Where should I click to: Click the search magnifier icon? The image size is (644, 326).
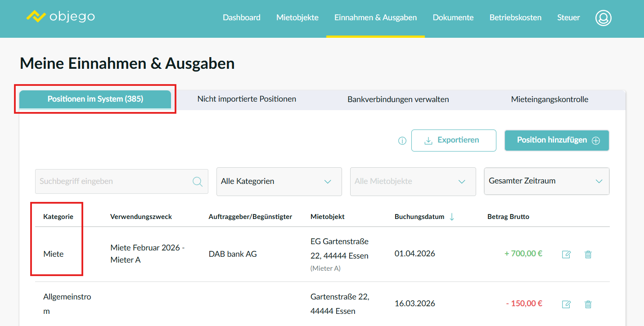tap(197, 181)
